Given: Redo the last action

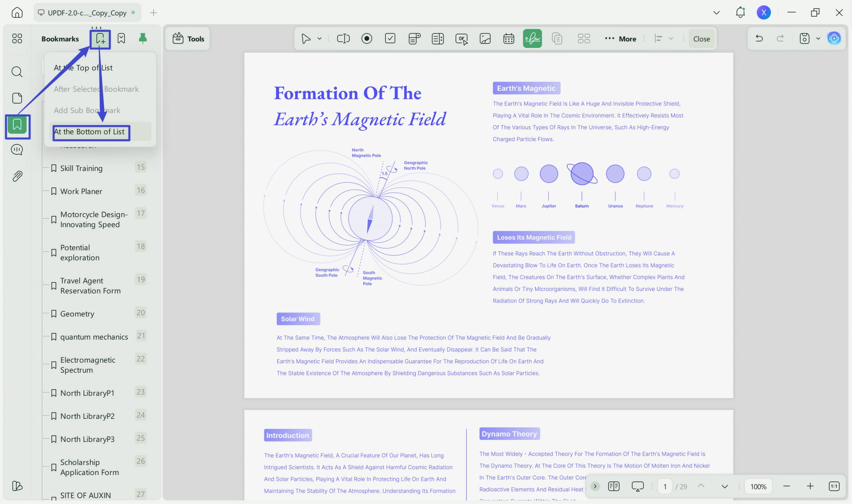Looking at the screenshot, I should coord(780,38).
